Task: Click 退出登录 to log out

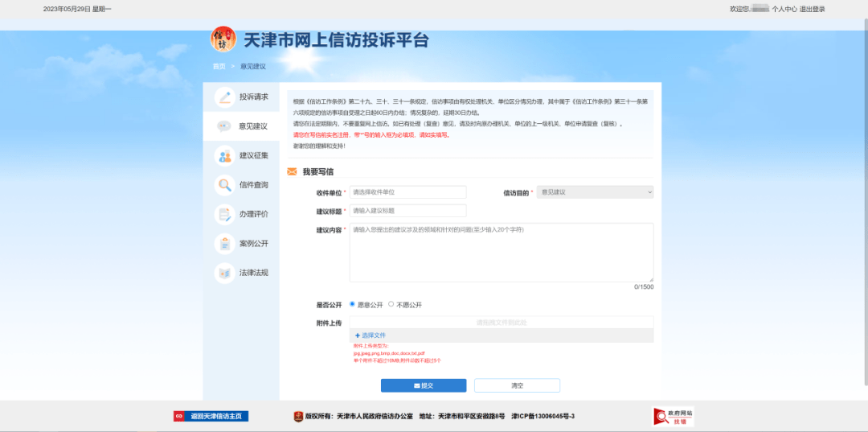Action: 812,9
